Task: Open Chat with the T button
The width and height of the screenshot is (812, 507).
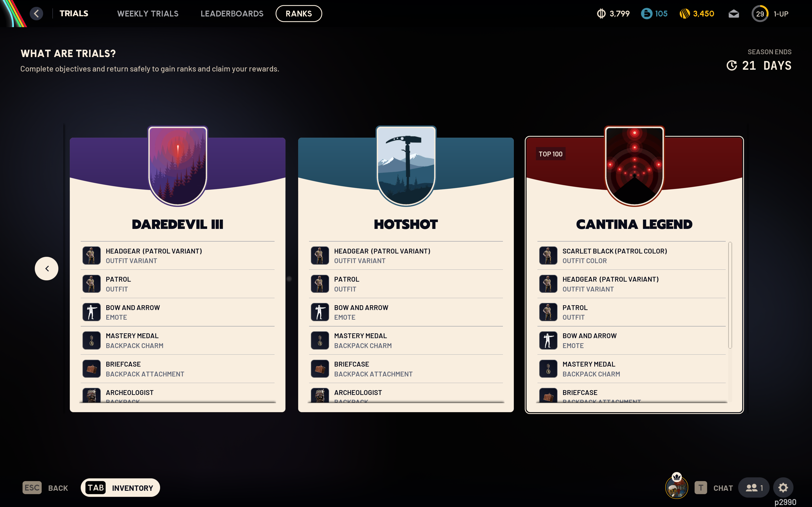Action: pos(701,487)
